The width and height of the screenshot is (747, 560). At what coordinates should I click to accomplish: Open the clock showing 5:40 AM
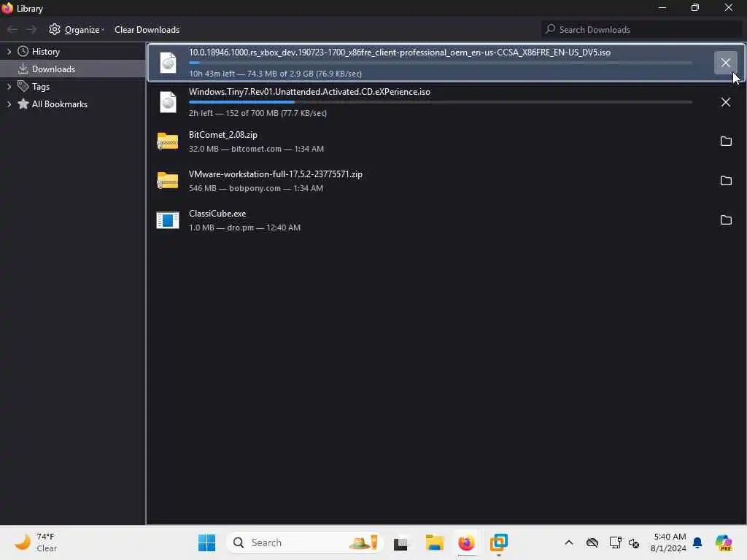pyautogui.click(x=669, y=542)
